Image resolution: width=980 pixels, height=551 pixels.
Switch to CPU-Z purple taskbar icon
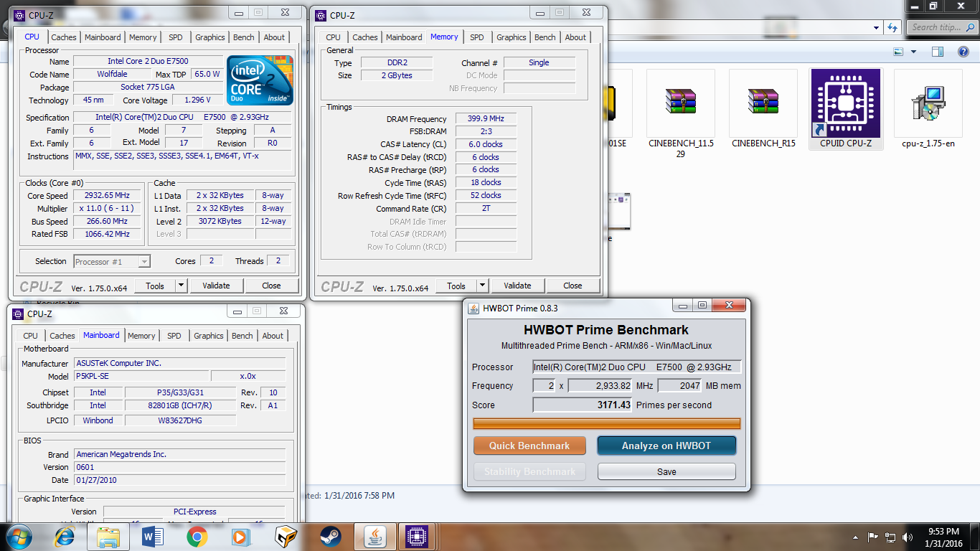(418, 537)
